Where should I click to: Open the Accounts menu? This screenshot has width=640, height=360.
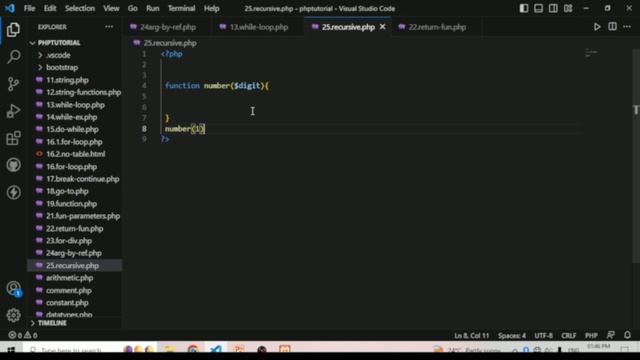pyautogui.click(x=13, y=289)
